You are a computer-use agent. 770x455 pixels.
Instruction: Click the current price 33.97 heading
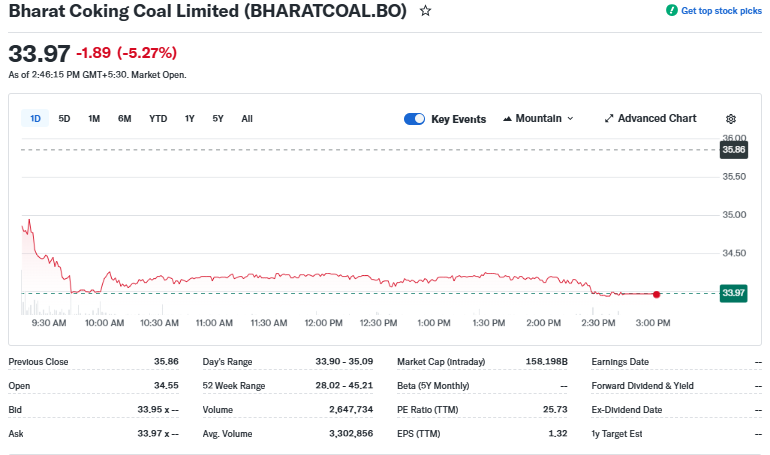(x=39, y=54)
